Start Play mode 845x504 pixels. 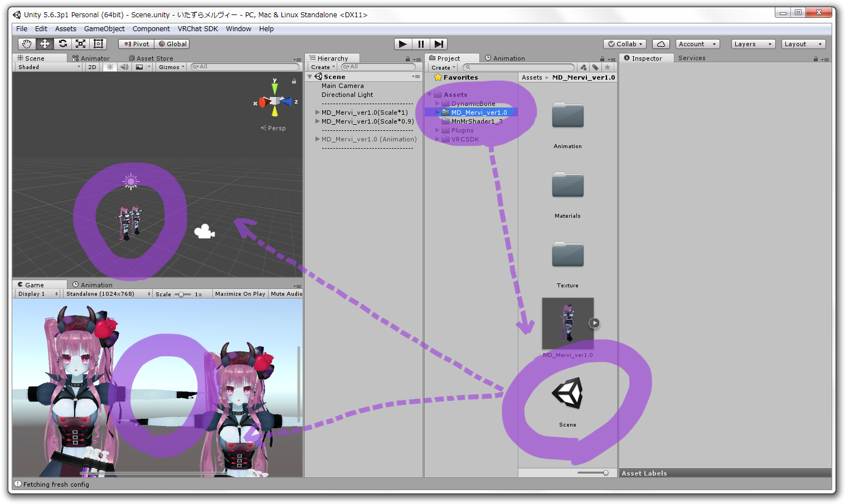click(403, 44)
